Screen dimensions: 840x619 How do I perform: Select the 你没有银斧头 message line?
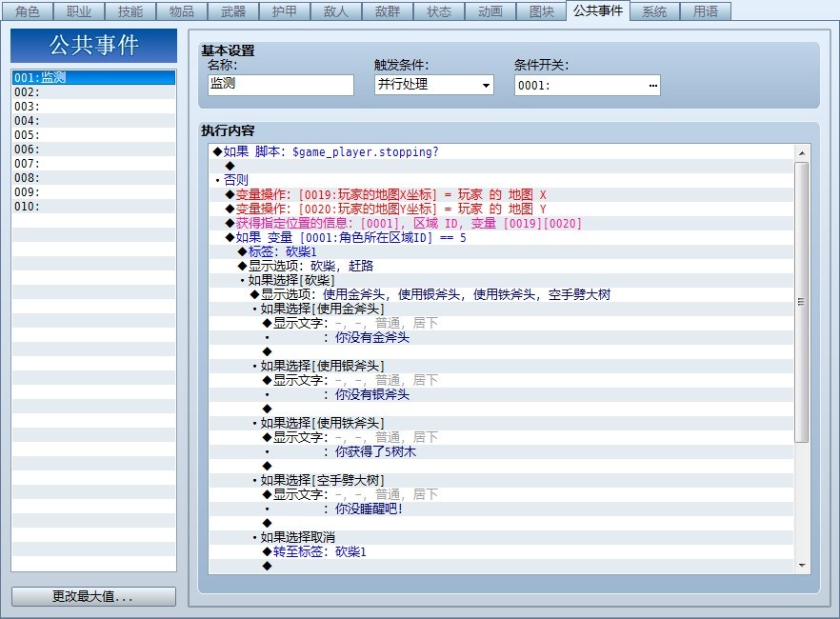(501, 394)
